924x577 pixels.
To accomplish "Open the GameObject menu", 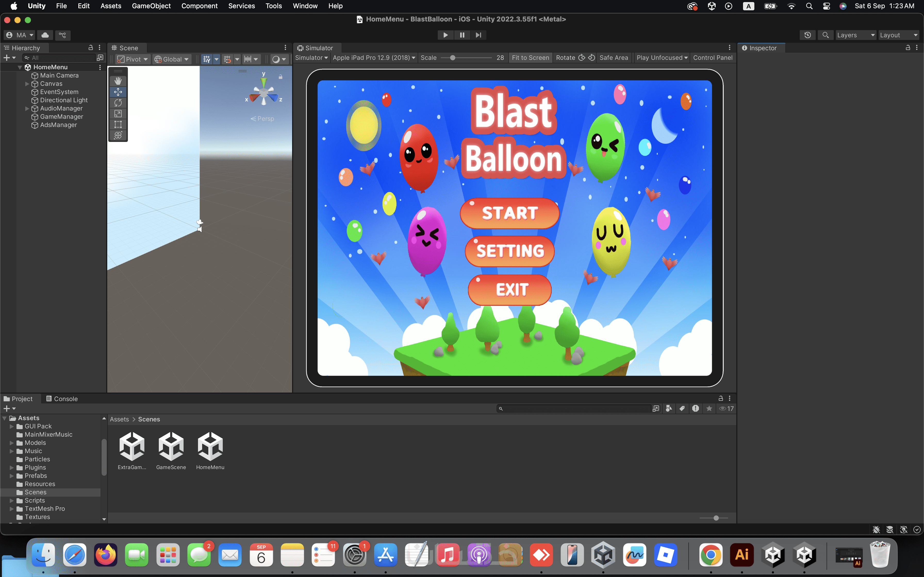I will pos(151,6).
